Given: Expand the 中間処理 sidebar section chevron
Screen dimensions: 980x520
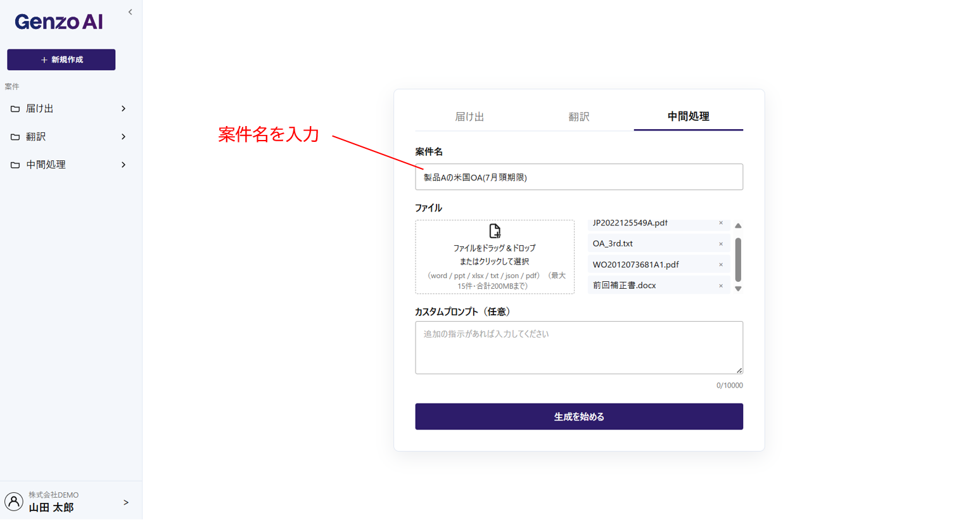Looking at the screenshot, I should pyautogui.click(x=124, y=165).
